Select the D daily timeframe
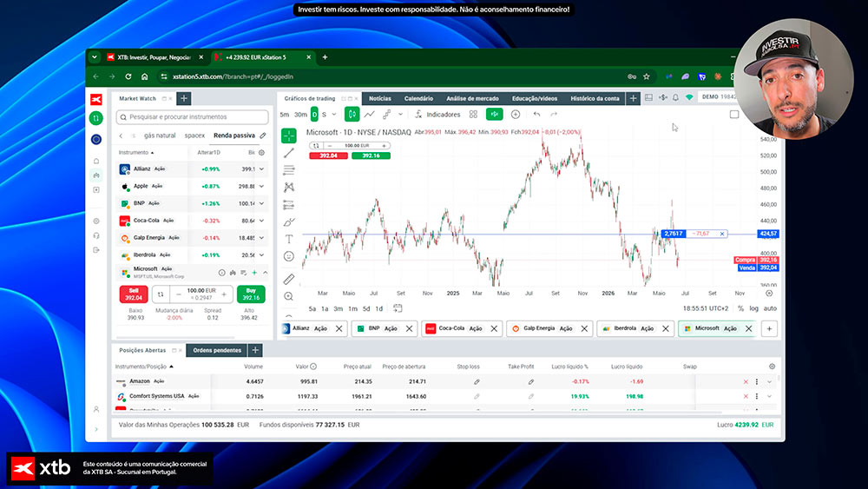Viewport: 868px width, 489px height. click(x=314, y=114)
